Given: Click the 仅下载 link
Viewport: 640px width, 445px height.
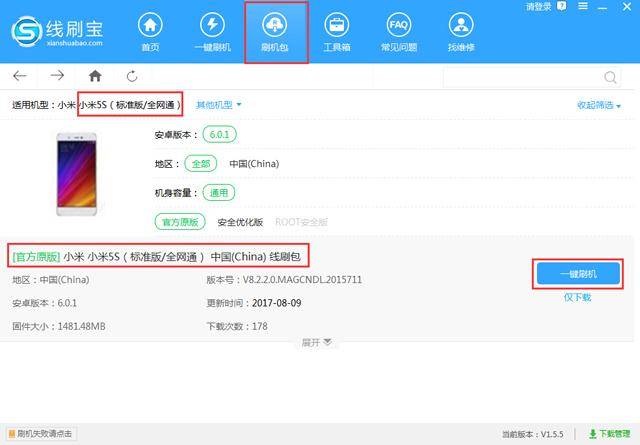Looking at the screenshot, I should click(577, 297).
